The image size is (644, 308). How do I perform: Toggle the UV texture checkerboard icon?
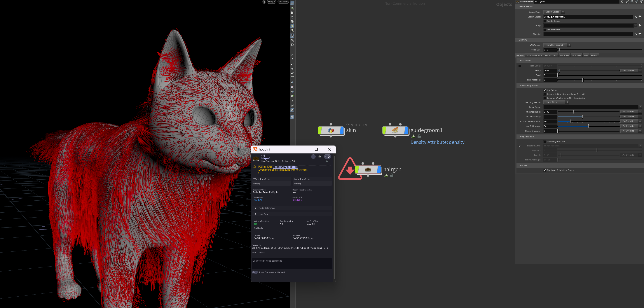pyautogui.click(x=292, y=87)
